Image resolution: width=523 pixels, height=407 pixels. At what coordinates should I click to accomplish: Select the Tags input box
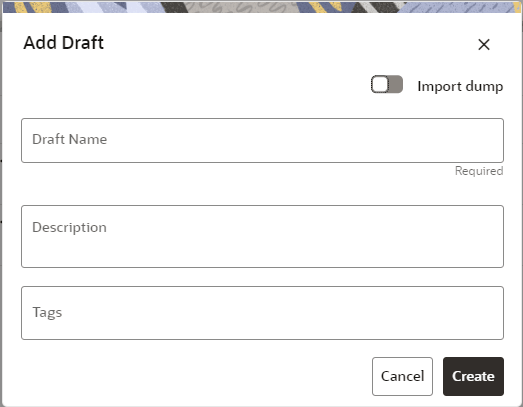pos(263,313)
